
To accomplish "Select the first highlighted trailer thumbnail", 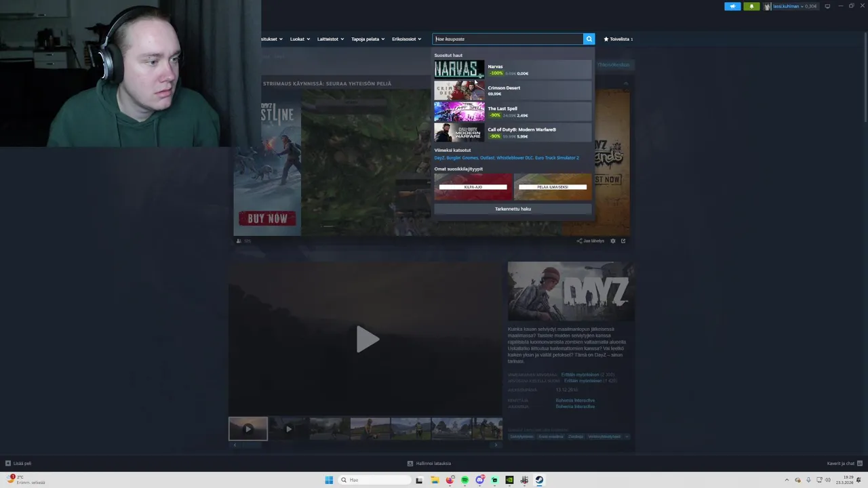I will [248, 428].
